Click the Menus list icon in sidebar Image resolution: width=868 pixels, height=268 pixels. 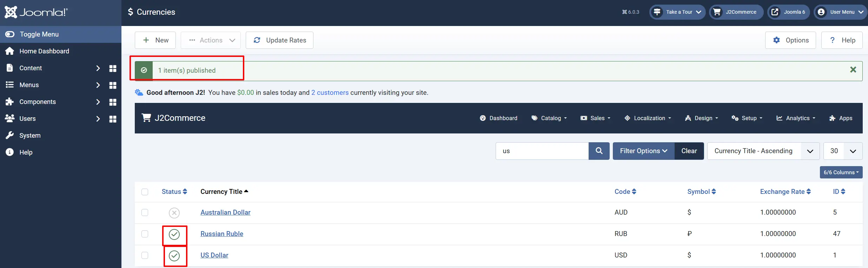pos(10,85)
